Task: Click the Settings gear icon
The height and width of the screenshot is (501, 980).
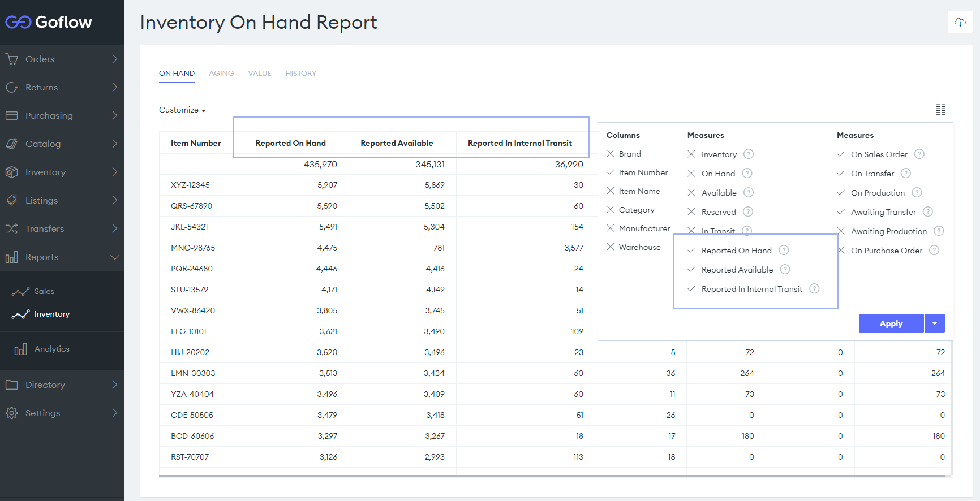Action: [x=12, y=413]
